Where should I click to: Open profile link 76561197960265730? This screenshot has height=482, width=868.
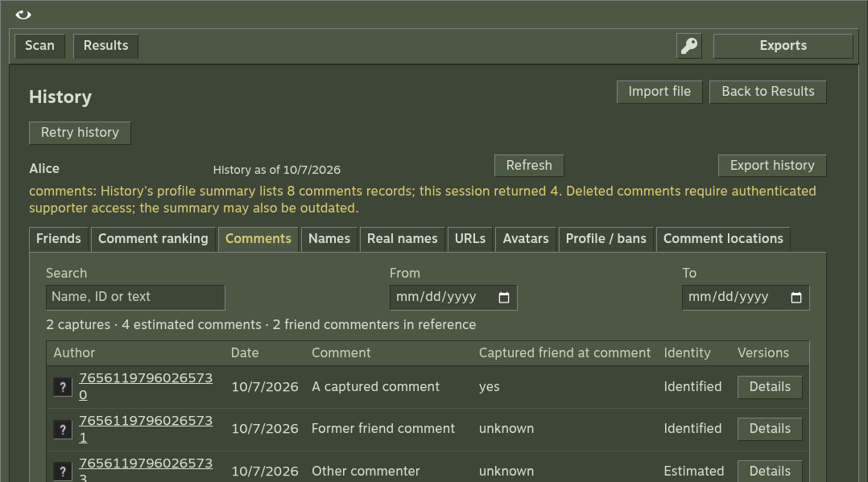[x=146, y=386]
